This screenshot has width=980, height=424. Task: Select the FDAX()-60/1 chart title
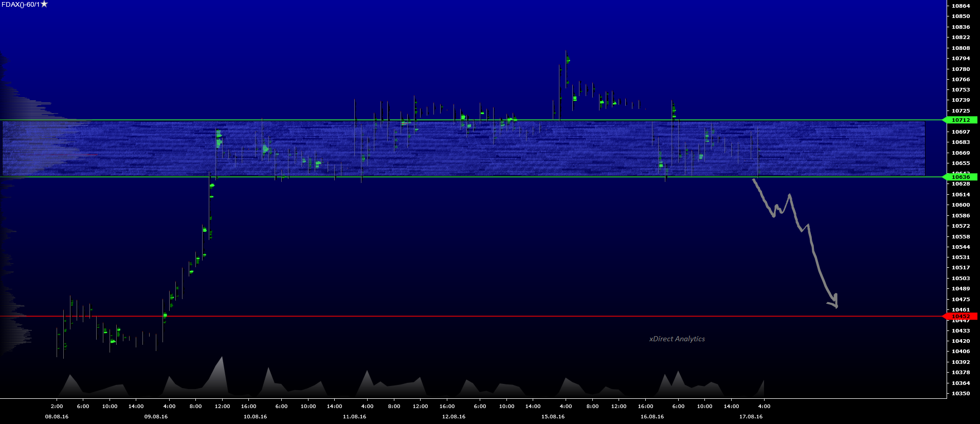(20, 5)
